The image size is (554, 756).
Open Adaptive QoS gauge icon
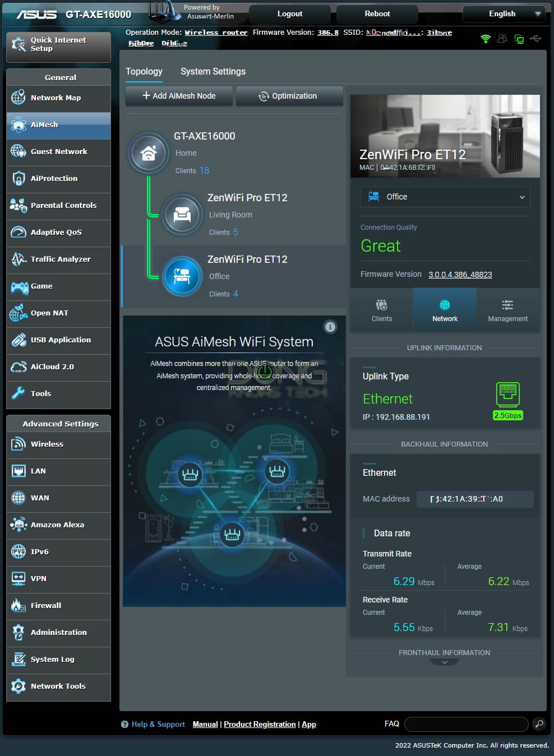click(19, 232)
